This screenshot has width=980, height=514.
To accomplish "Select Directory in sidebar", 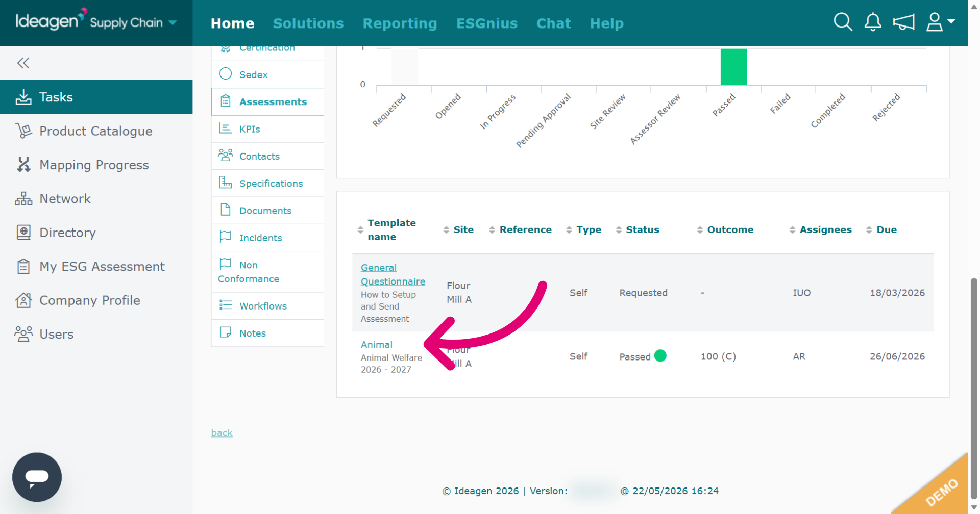I will pos(67,233).
